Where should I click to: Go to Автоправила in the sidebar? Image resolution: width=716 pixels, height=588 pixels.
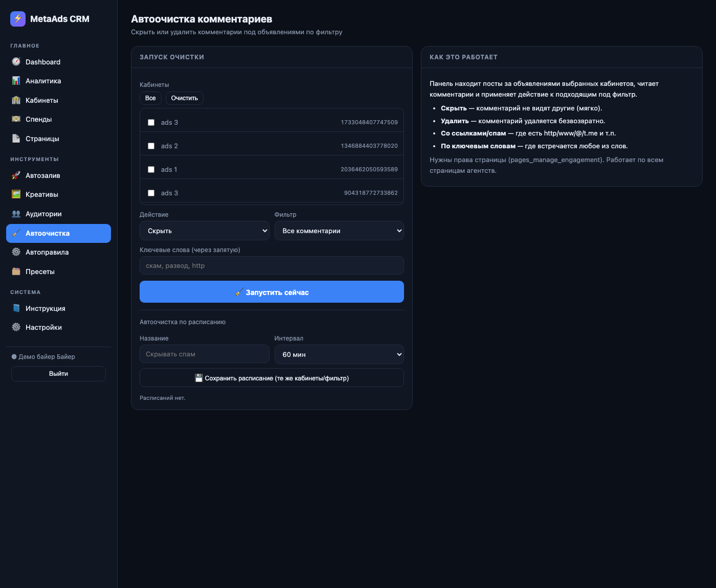click(x=58, y=252)
